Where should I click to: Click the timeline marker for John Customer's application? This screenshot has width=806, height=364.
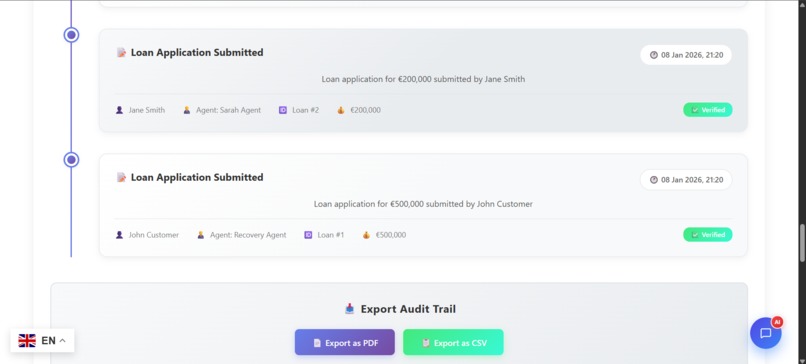(71, 160)
